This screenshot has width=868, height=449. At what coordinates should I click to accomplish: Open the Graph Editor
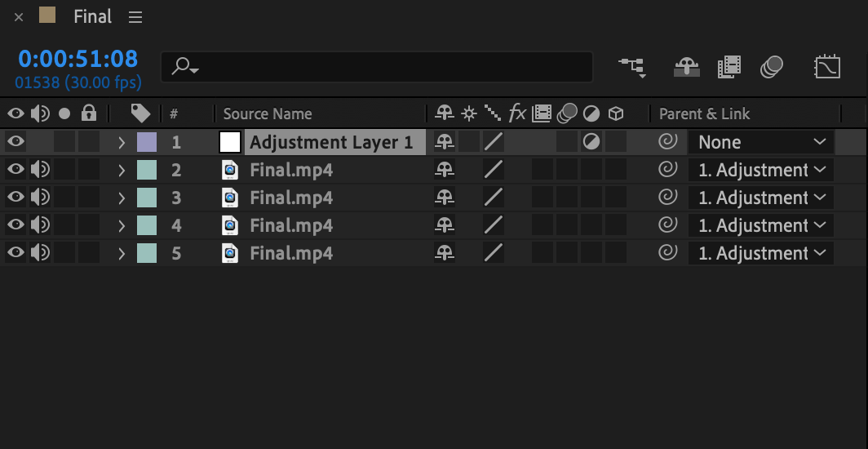tap(827, 67)
